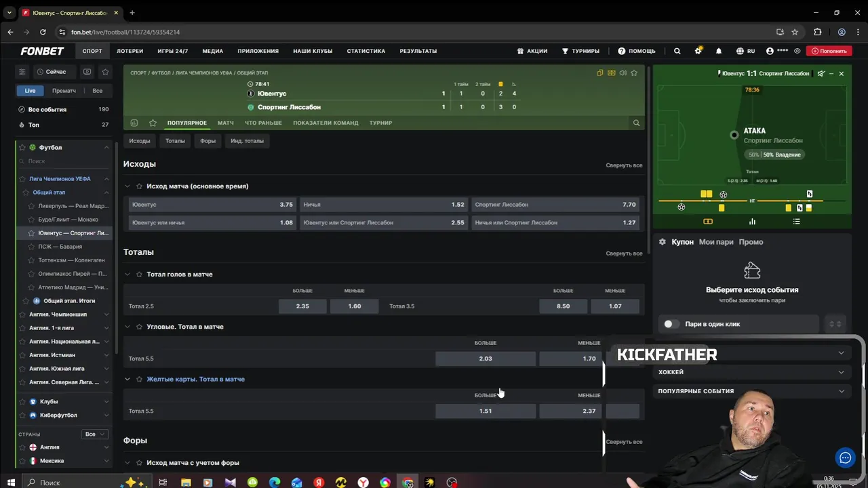Open ИГРЫ 24/7 menu item
The width and height of the screenshot is (868, 488).
pos(173,51)
